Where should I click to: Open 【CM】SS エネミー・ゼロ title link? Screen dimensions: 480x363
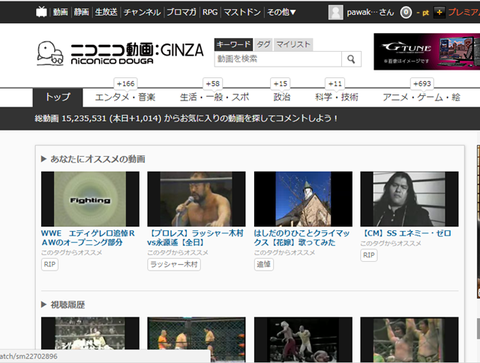point(406,233)
